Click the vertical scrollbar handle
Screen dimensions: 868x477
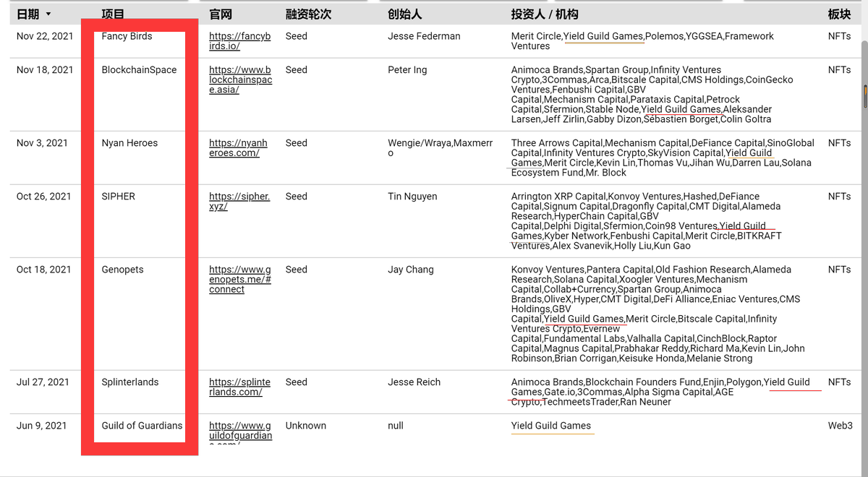click(x=863, y=95)
